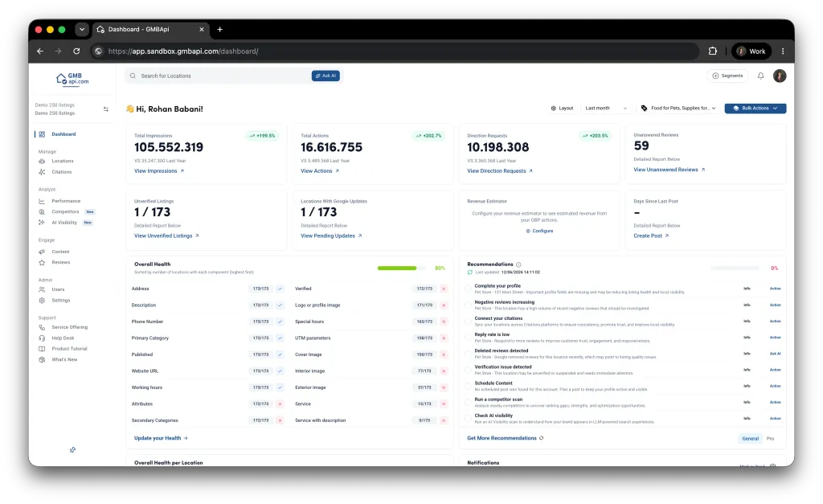Open View Direction Requests link
This screenshot has height=504, width=823.
click(x=500, y=171)
